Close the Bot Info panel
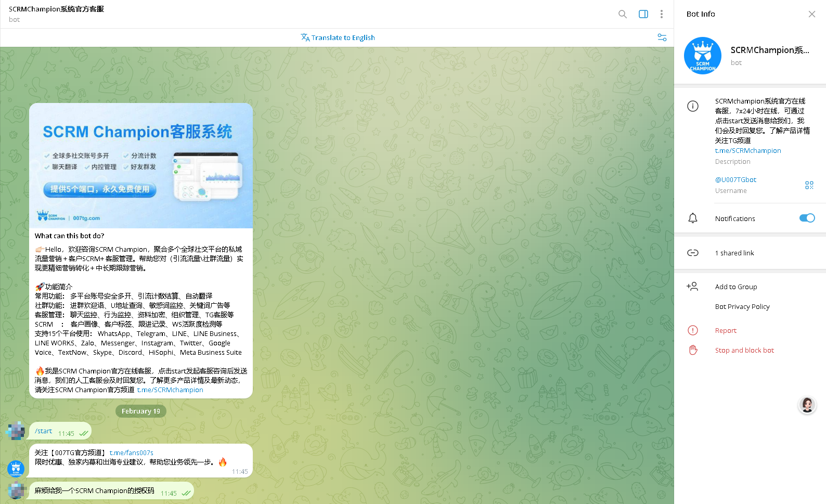826x504 pixels. (x=811, y=14)
